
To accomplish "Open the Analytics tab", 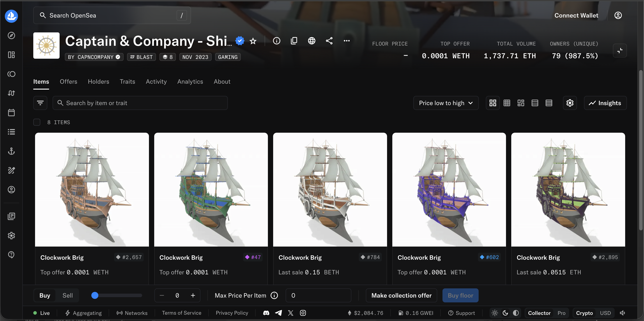I will tap(190, 81).
